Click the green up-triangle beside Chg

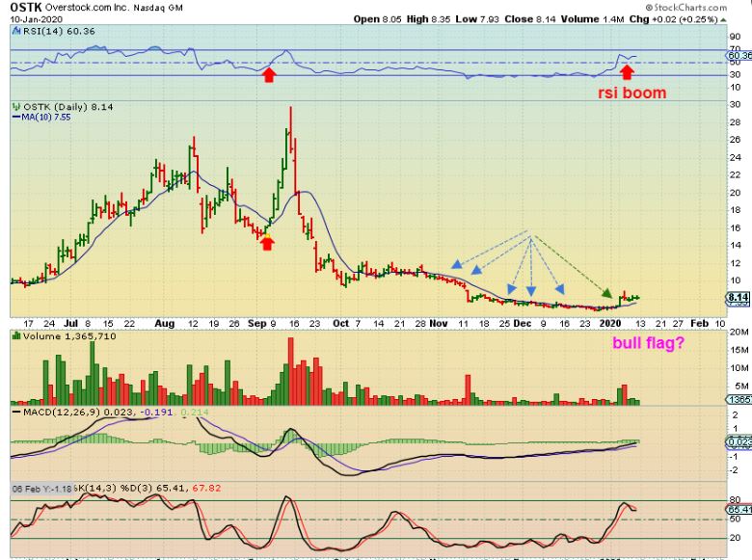(x=723, y=19)
